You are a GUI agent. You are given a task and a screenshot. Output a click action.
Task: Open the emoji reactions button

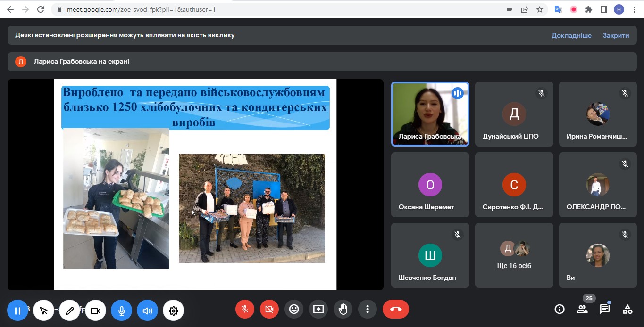point(294,309)
